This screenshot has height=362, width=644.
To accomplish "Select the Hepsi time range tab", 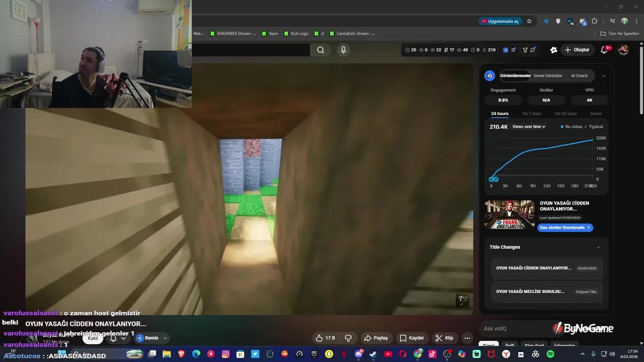I will tap(596, 114).
